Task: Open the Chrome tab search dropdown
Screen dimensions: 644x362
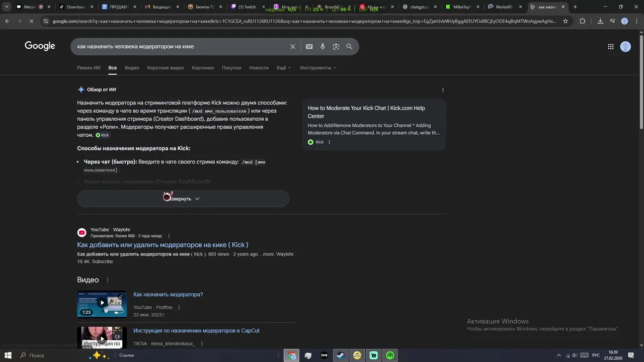Action: point(7,7)
